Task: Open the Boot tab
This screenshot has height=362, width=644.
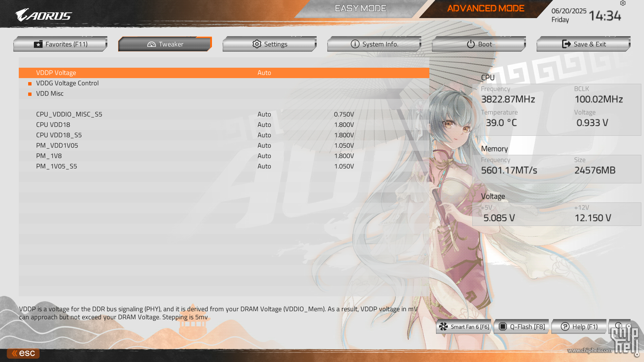Action: point(479,44)
